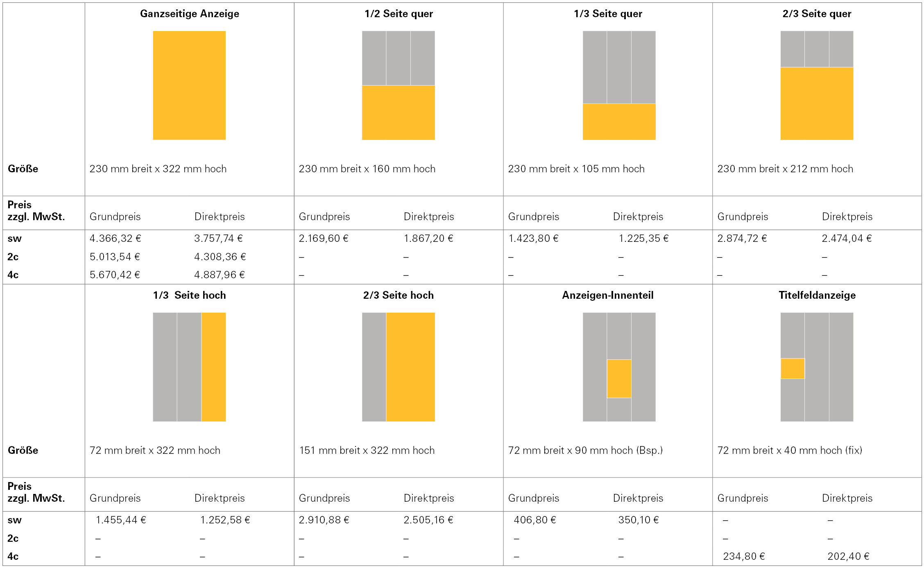Select the 2c Direktpreis 4.308,36 € cell
Image resolution: width=924 pixels, height=568 pixels.
[x=220, y=257]
